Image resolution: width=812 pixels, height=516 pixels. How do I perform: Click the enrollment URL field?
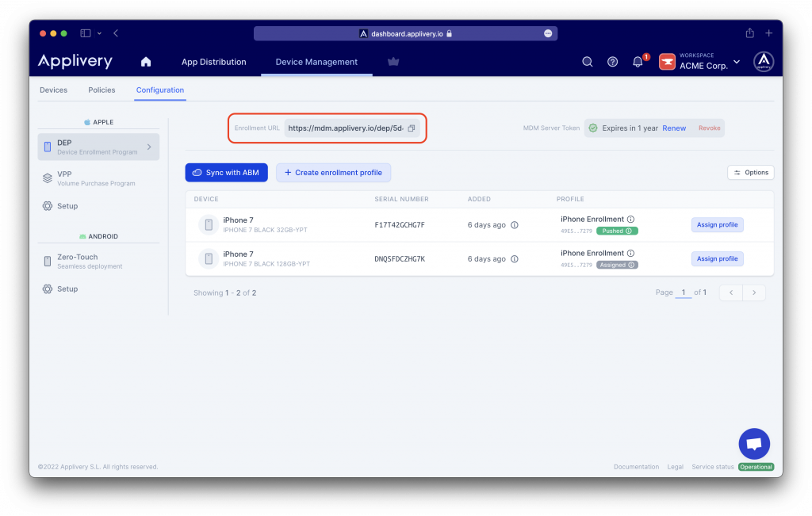351,128
